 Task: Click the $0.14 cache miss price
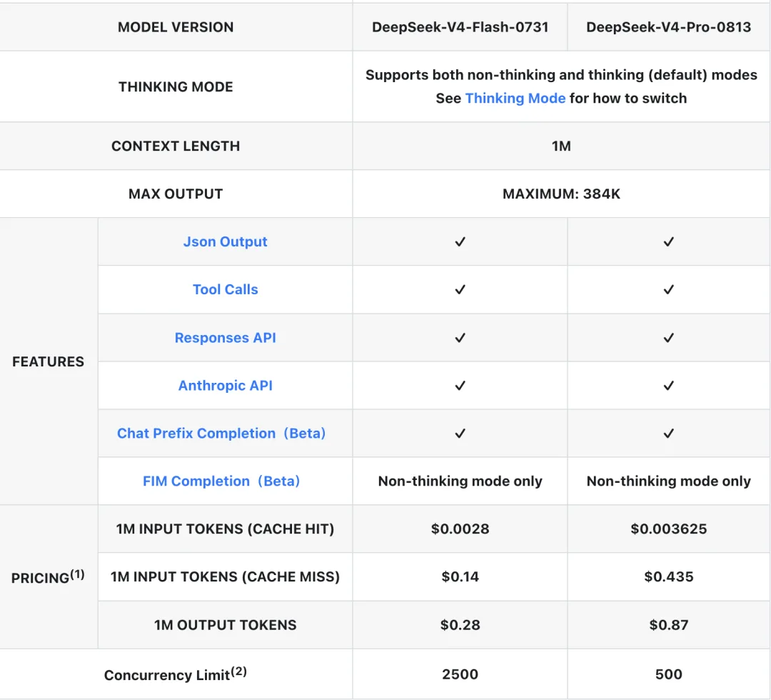coord(460,576)
